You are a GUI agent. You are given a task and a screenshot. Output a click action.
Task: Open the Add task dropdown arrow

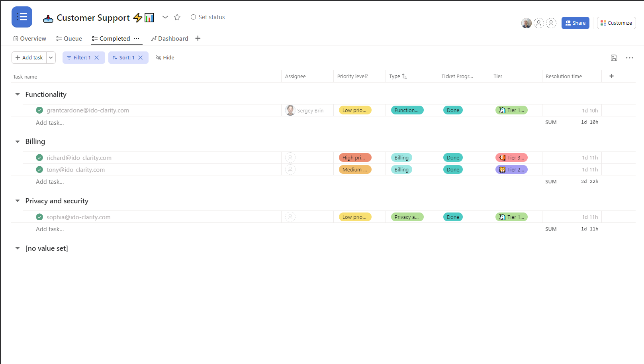[x=51, y=57]
